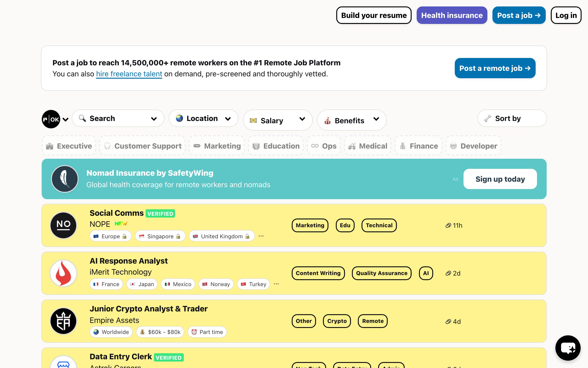Screen dimensions: 588x368
Task: Click the link icon beside 2d
Action: pyautogui.click(x=448, y=273)
